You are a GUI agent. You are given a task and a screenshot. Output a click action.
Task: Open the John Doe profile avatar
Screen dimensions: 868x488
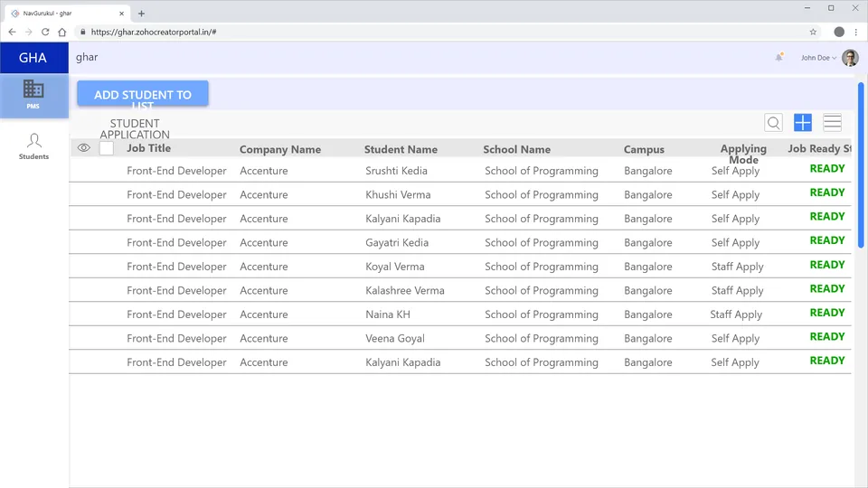pos(850,58)
